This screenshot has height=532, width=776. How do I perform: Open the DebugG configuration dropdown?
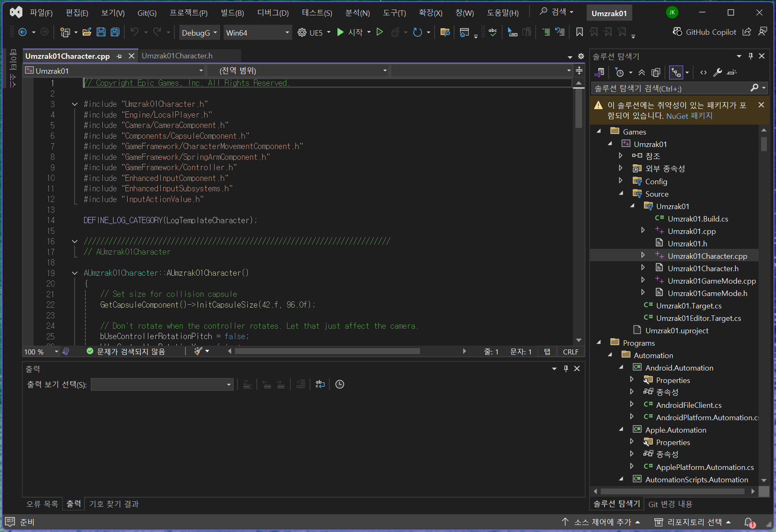199,32
